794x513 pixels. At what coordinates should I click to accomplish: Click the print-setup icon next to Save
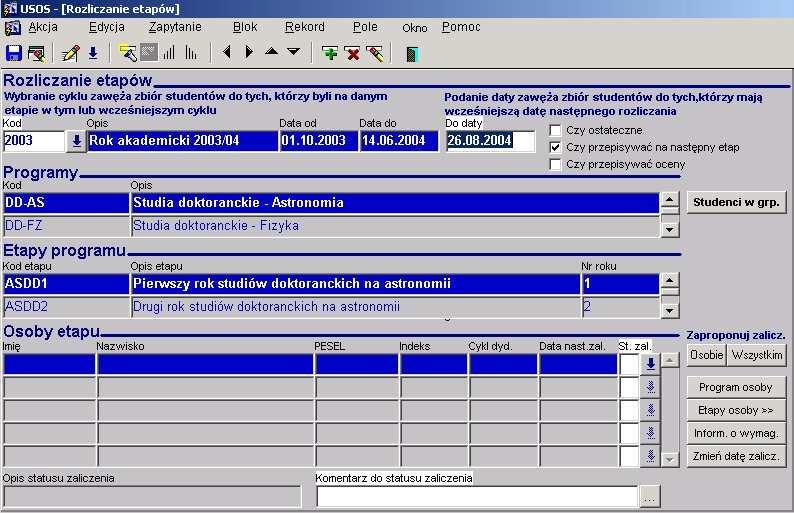tap(36, 53)
